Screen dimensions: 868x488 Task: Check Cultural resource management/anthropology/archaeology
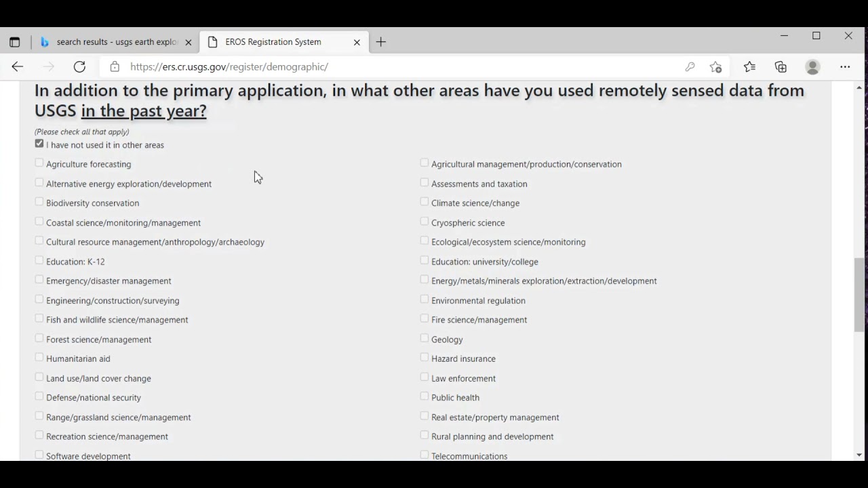click(39, 241)
